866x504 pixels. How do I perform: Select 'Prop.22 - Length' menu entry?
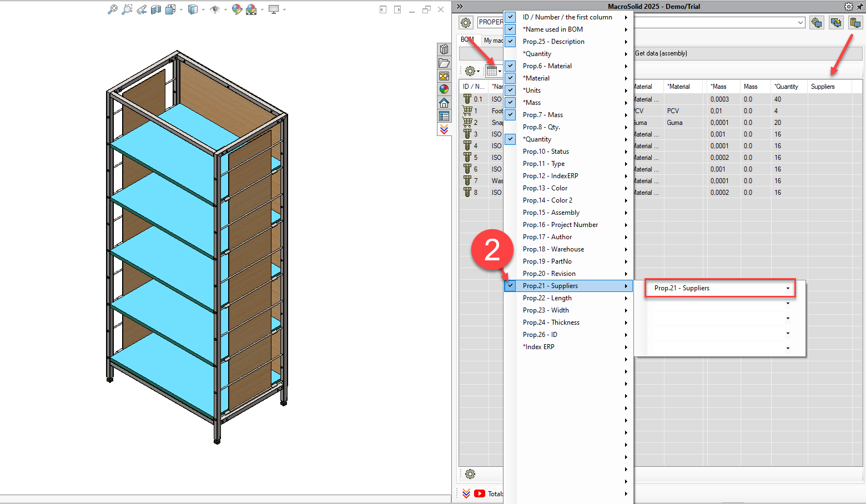[568, 298]
